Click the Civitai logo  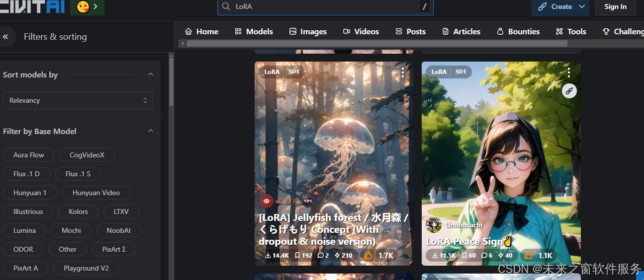[x=32, y=7]
